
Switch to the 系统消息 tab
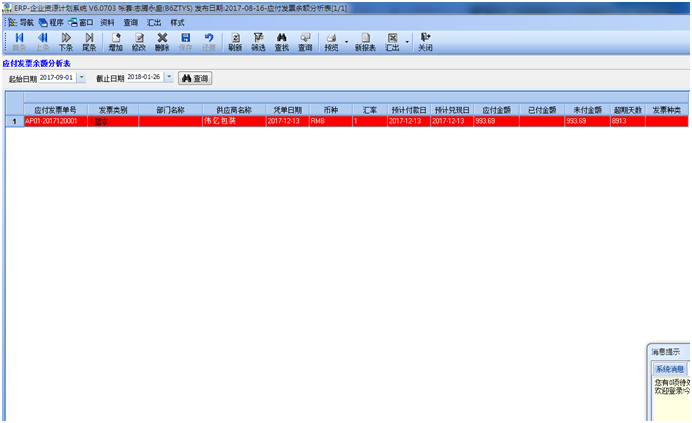click(669, 369)
